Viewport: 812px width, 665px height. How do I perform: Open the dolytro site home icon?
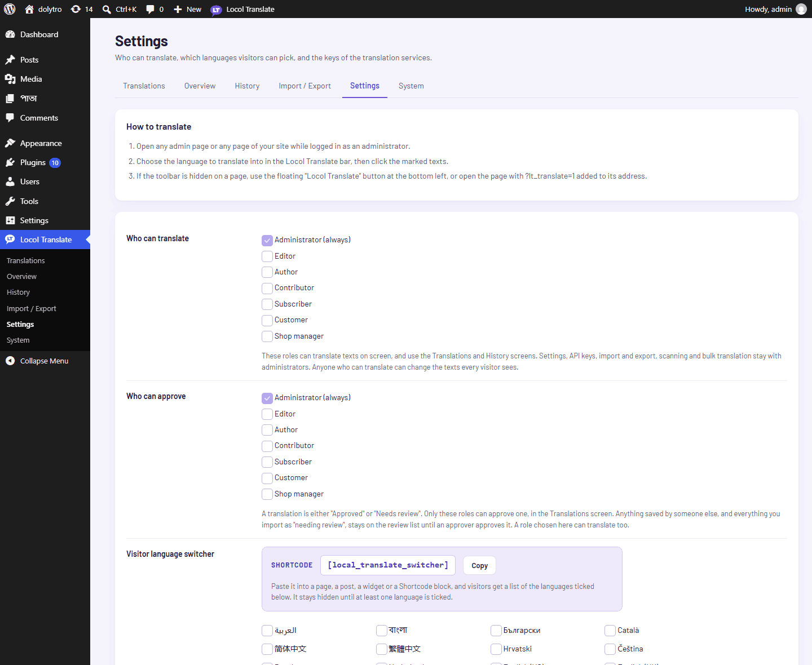(29, 9)
